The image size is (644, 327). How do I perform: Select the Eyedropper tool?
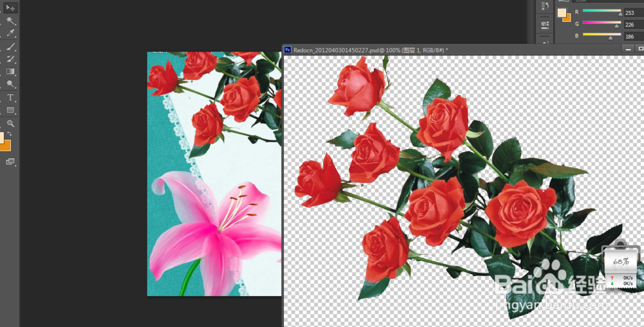pos(10,32)
